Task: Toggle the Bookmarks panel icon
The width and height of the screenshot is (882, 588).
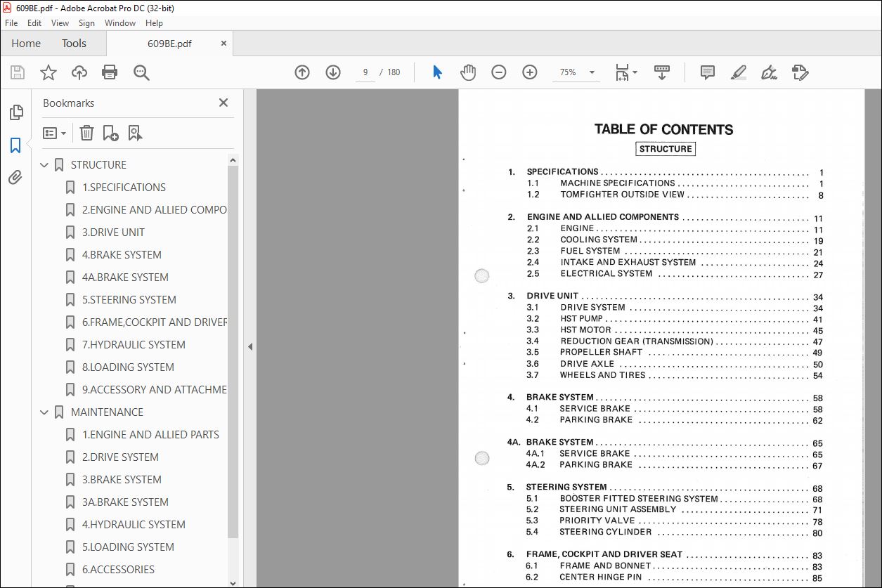Action: pos(15,145)
